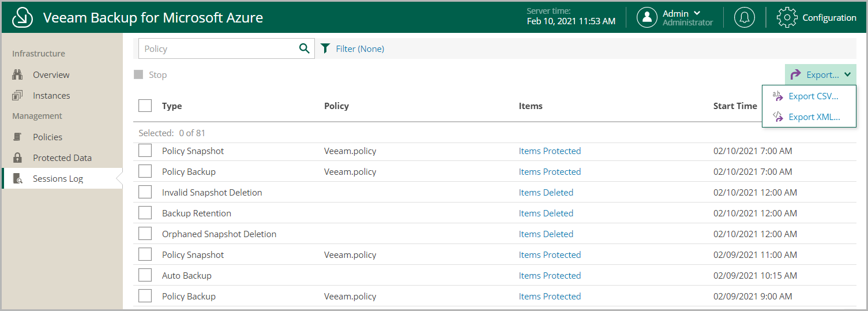This screenshot has width=868, height=311.
Task: Click the search magnifier icon
Action: pos(305,48)
